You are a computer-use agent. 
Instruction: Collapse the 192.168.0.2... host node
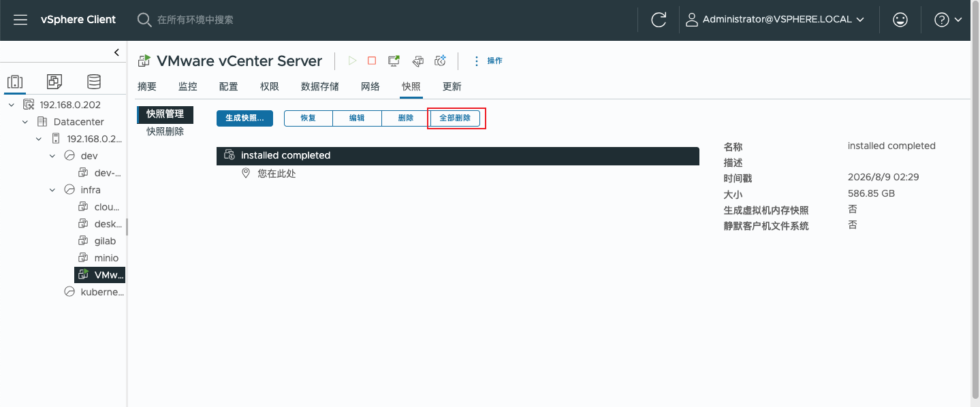coord(39,139)
